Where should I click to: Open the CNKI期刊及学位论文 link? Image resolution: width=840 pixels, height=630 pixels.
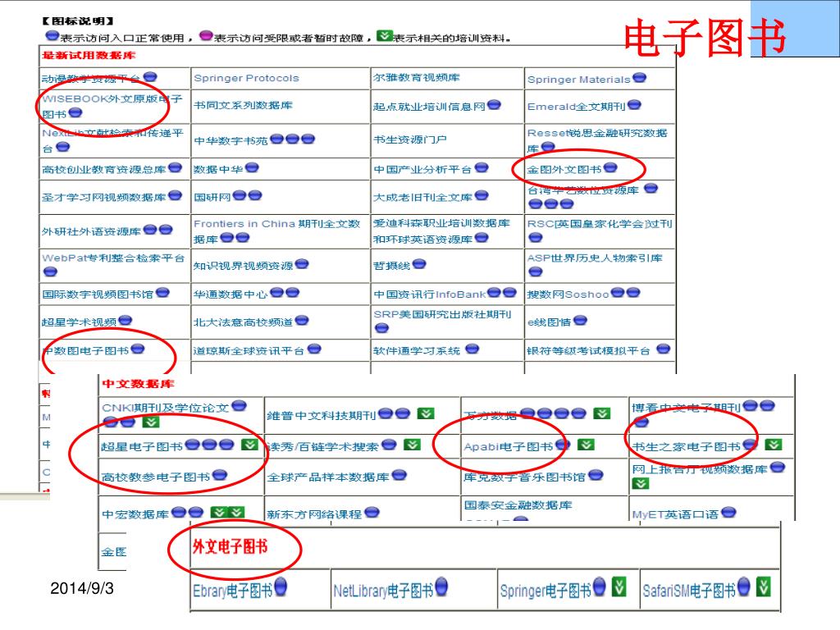tap(166, 408)
